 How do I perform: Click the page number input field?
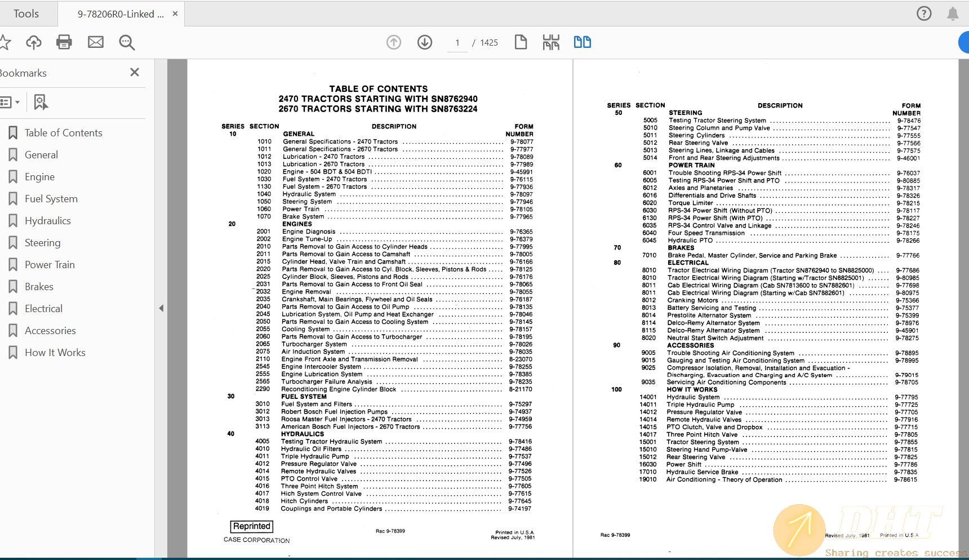457,42
